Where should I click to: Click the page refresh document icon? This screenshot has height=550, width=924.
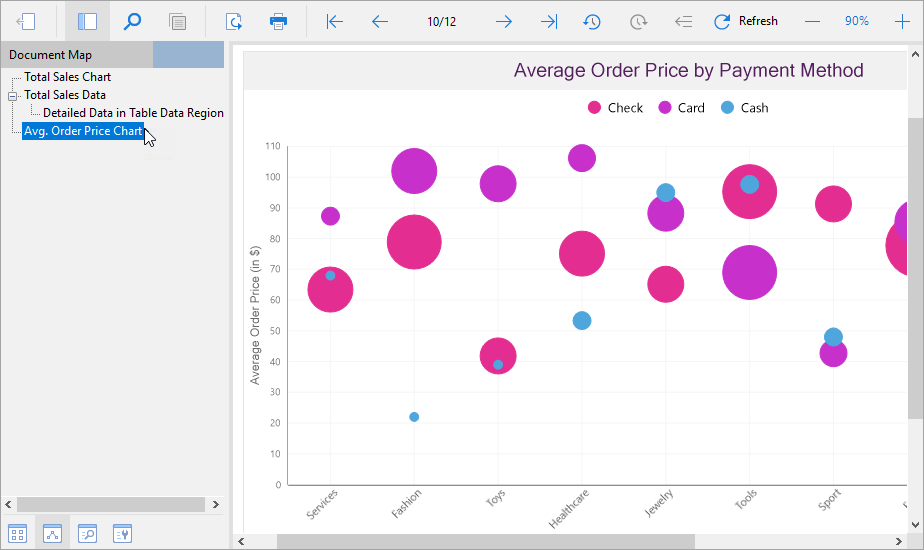click(234, 22)
